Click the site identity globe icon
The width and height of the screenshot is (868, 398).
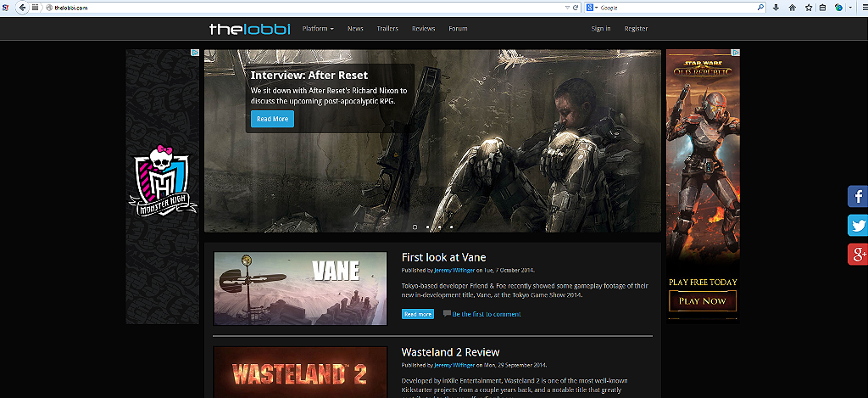(x=49, y=8)
